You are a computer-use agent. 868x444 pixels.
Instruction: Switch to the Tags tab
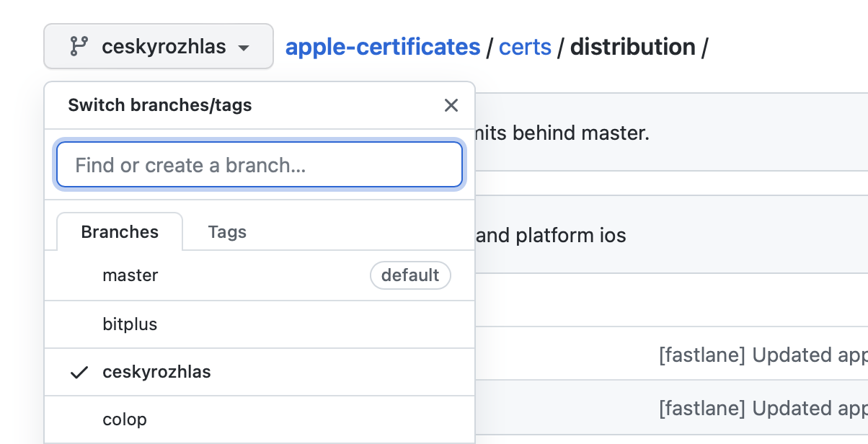[227, 232]
